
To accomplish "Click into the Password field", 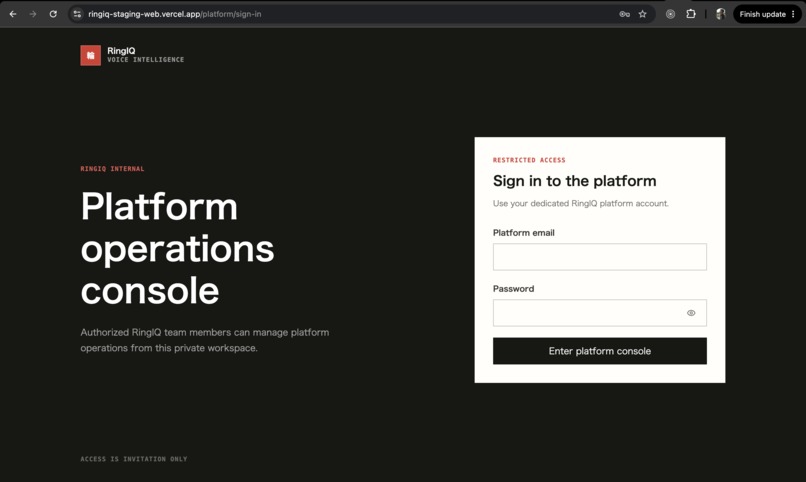I will tap(599, 313).
